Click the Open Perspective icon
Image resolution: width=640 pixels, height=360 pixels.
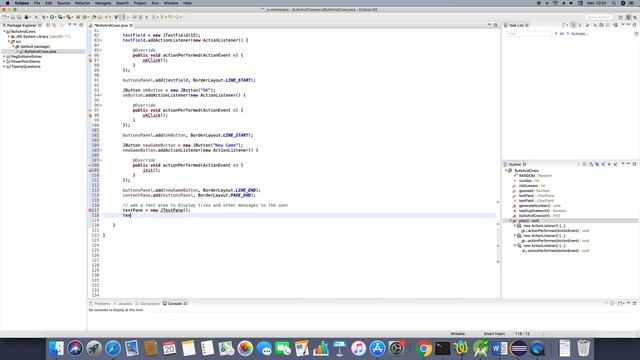point(620,17)
